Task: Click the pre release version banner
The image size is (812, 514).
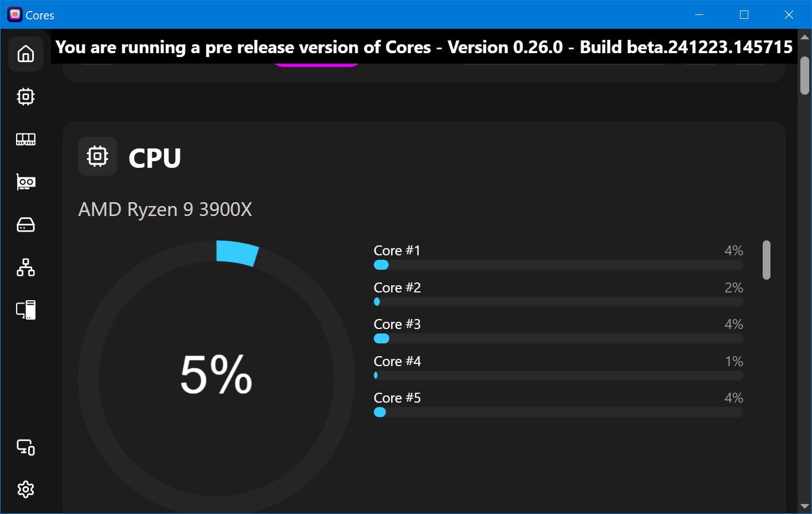Action: coord(424,47)
